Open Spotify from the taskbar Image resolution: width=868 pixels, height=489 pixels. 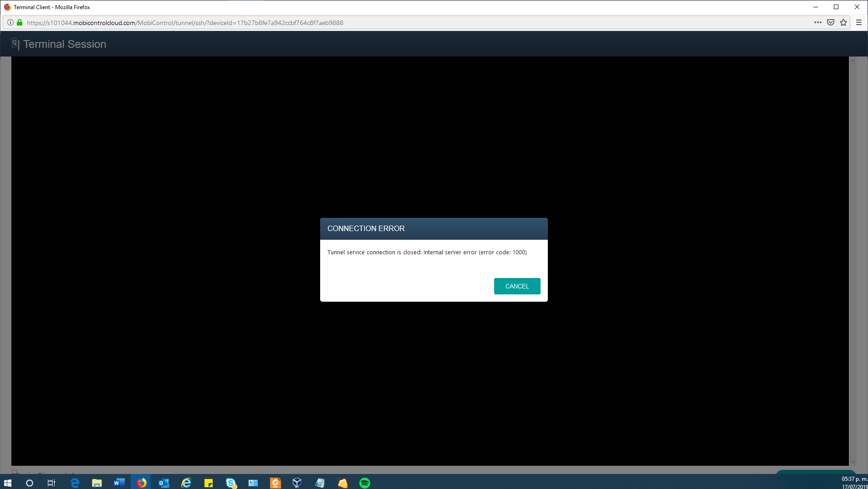tap(365, 483)
